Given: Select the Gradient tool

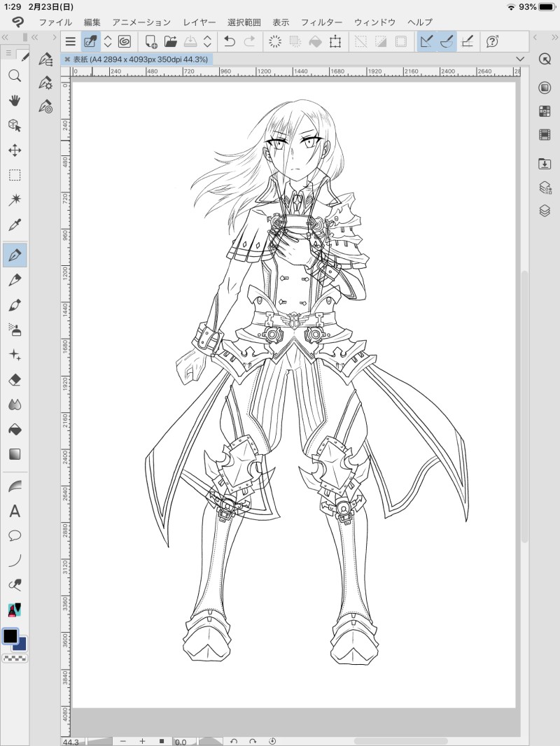Looking at the screenshot, I should pyautogui.click(x=15, y=454).
